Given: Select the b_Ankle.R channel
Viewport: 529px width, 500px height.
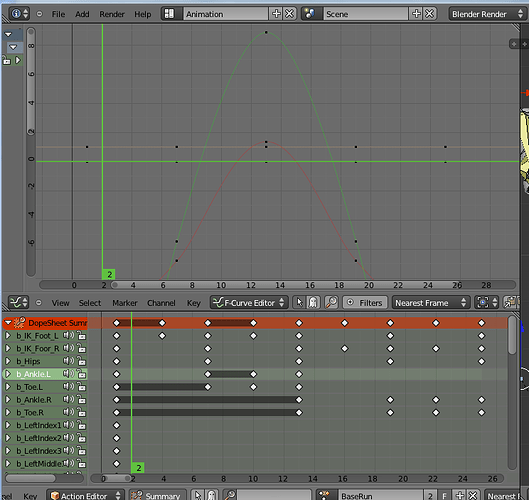Looking at the screenshot, I should click(x=34, y=400).
